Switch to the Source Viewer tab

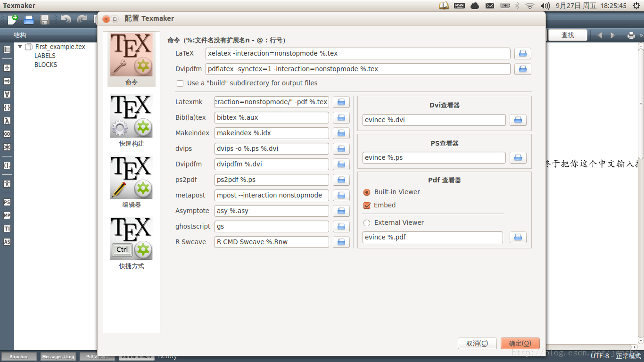click(137, 357)
